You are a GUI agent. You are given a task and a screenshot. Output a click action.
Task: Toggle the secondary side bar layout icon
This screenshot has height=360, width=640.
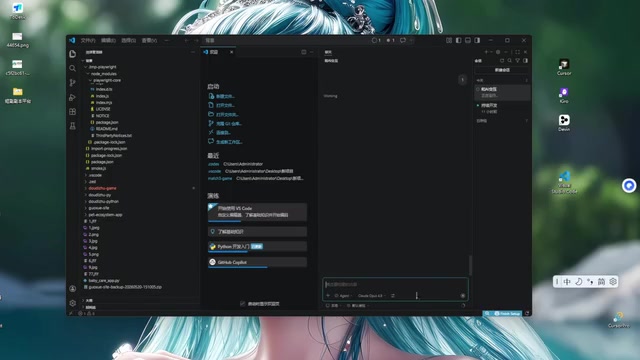[x=478, y=40]
